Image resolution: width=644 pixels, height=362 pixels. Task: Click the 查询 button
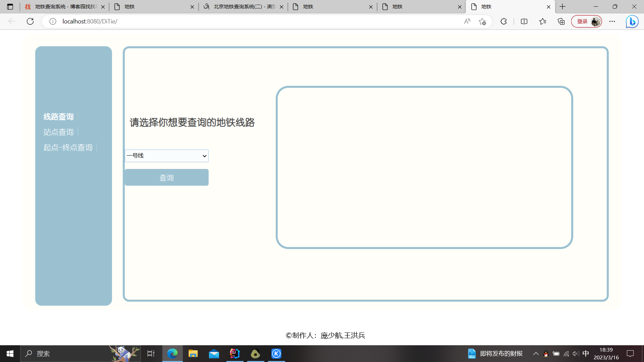(x=167, y=177)
